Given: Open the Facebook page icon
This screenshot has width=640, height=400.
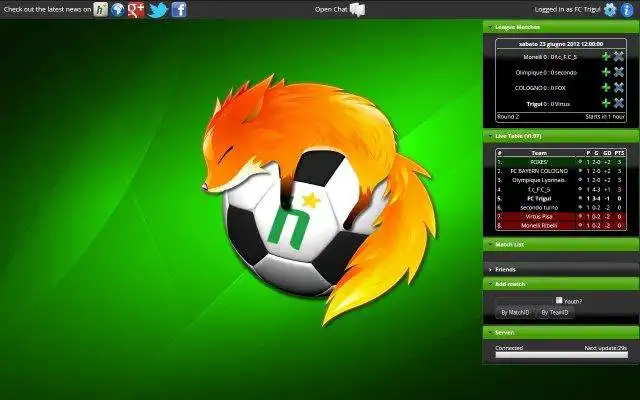Looking at the screenshot, I should [x=179, y=9].
